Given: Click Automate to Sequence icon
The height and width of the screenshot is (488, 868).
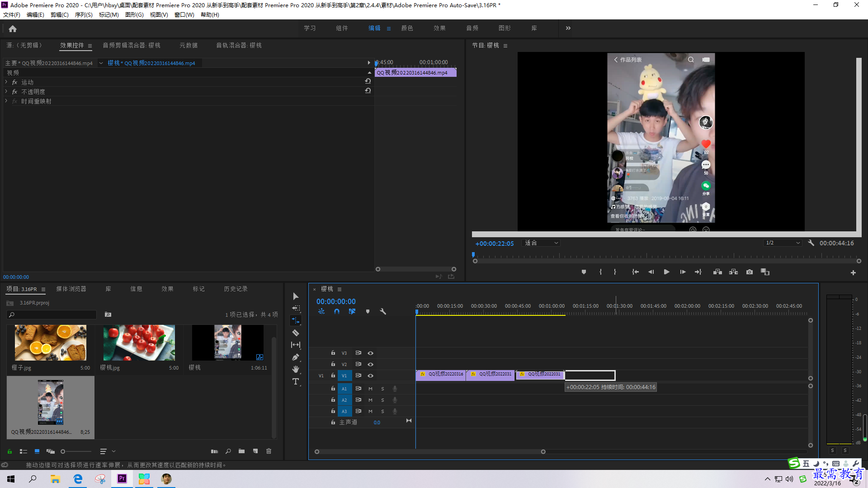Looking at the screenshot, I should click(x=214, y=451).
